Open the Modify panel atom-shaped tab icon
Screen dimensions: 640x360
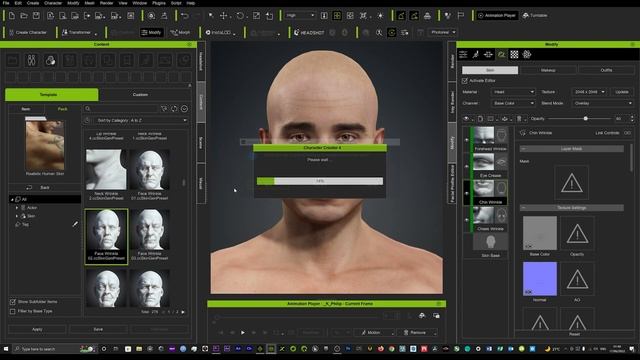(x=527, y=54)
